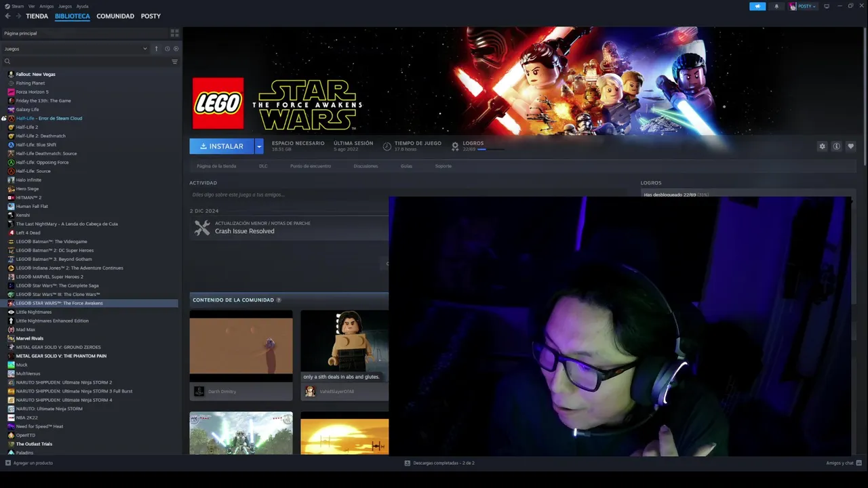868x488 pixels.
Task: Select Kenshi in the game list
Action: click(23, 215)
